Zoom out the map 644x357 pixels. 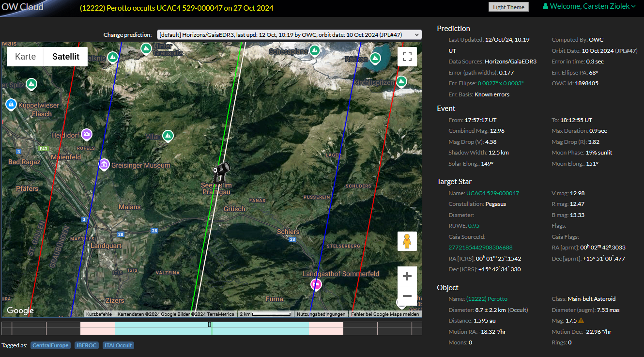pos(407,295)
